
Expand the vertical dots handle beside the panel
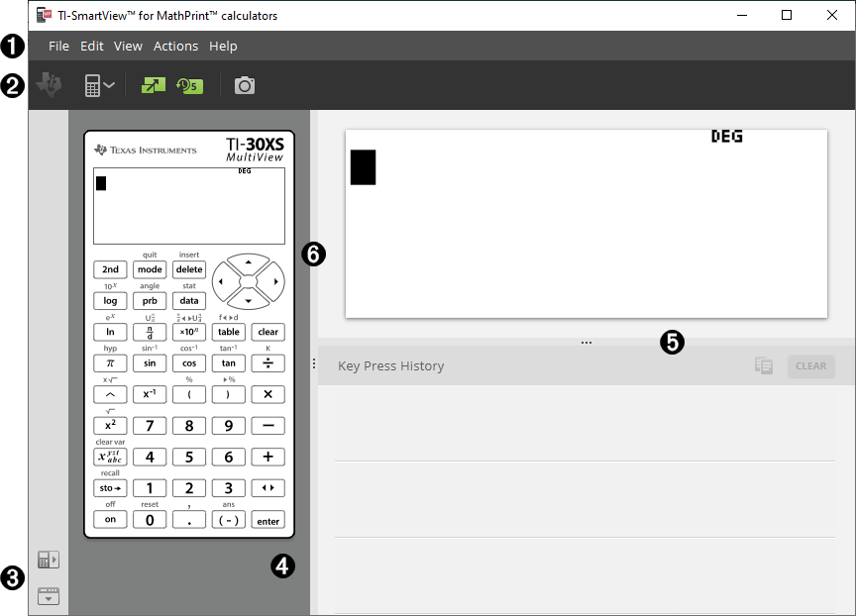[x=314, y=361]
